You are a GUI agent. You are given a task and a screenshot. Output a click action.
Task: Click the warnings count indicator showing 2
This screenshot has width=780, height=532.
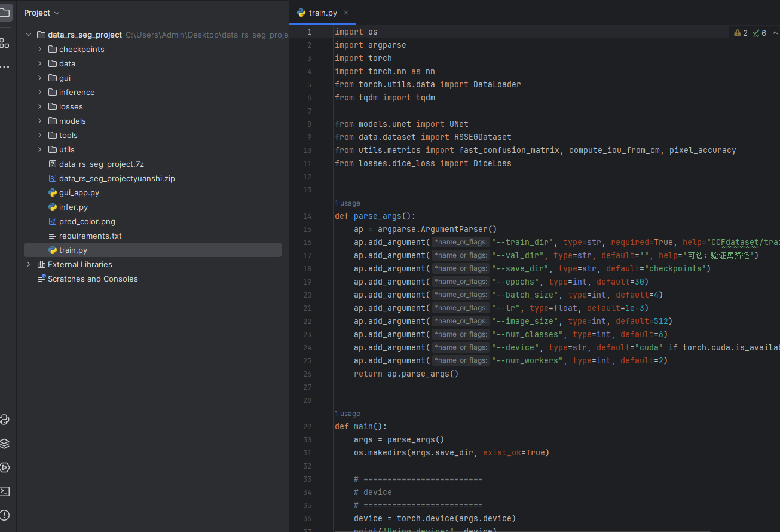point(741,33)
